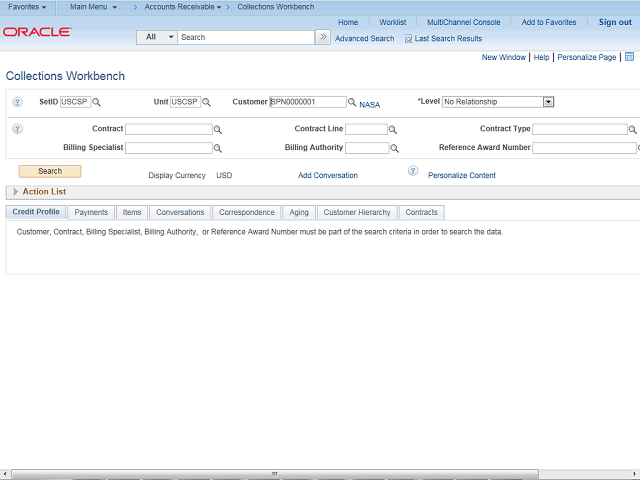Open the Contract Line lookup icon
This screenshot has height=480, width=640.
coord(393,130)
